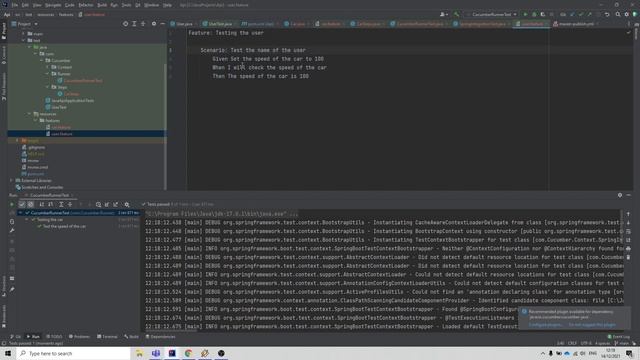640x360 pixels.
Task: Select CucumberRunnerTest file in project tree
Action: coord(83,80)
